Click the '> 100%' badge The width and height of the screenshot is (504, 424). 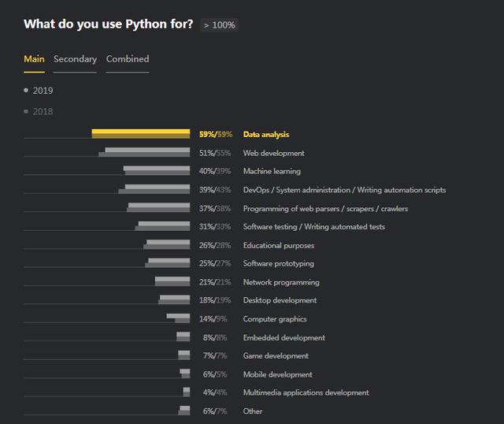click(x=219, y=25)
